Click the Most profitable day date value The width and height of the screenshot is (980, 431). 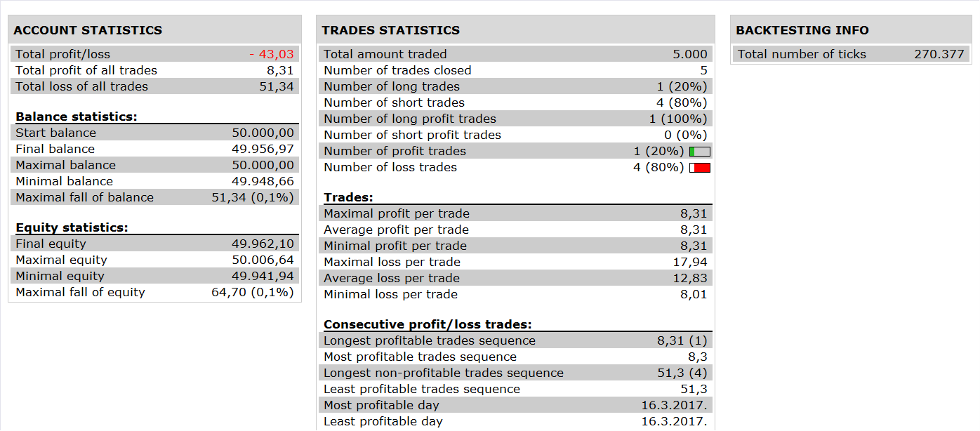674,405
